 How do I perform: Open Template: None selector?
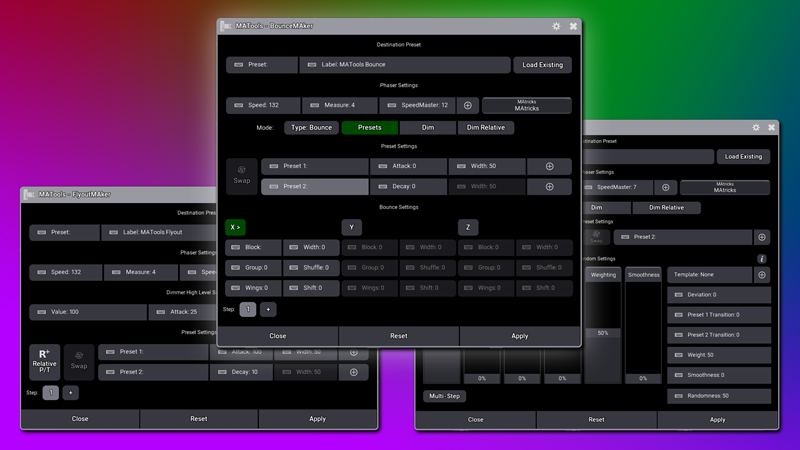pyautogui.click(x=710, y=275)
